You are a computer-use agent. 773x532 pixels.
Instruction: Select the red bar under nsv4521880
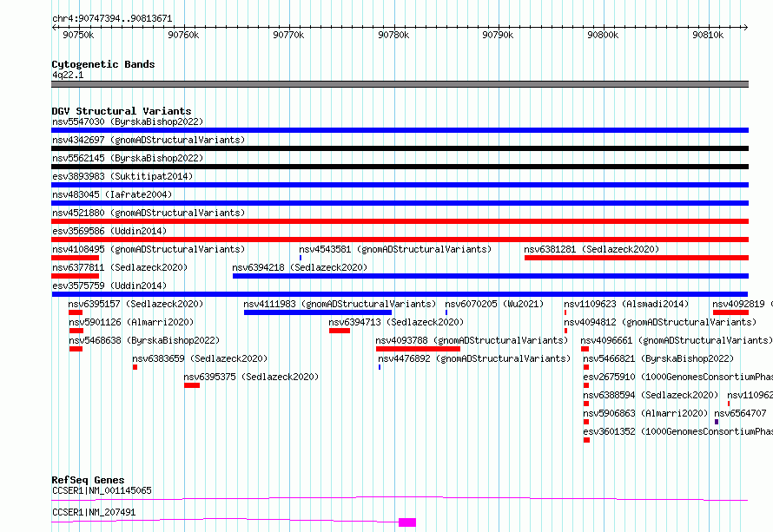click(400, 221)
